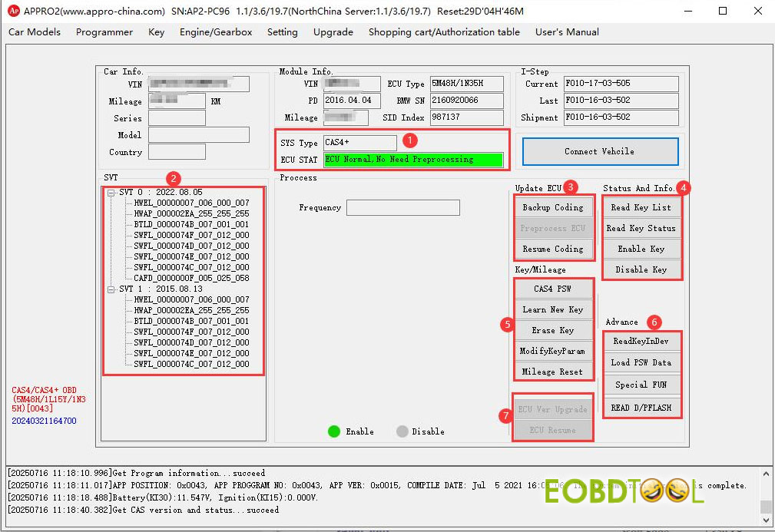775x532 pixels.
Task: Open the Engine/Gearbox menu
Action: coord(216,32)
